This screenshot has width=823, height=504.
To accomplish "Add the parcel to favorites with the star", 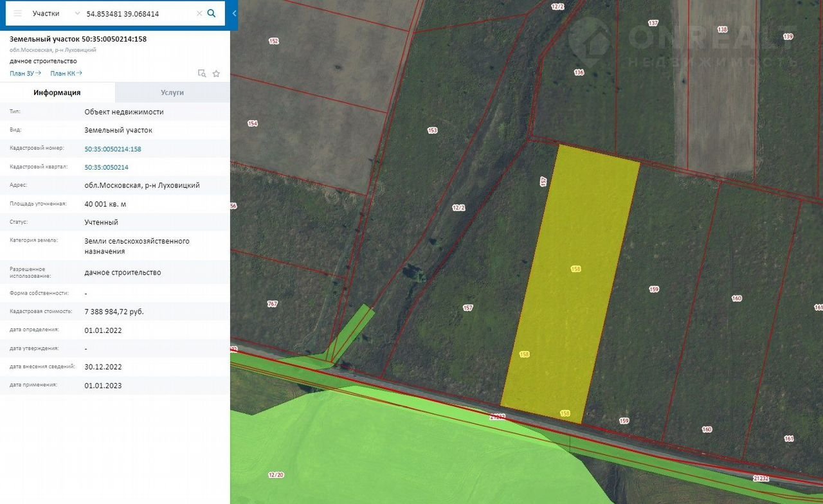I will (x=216, y=73).
